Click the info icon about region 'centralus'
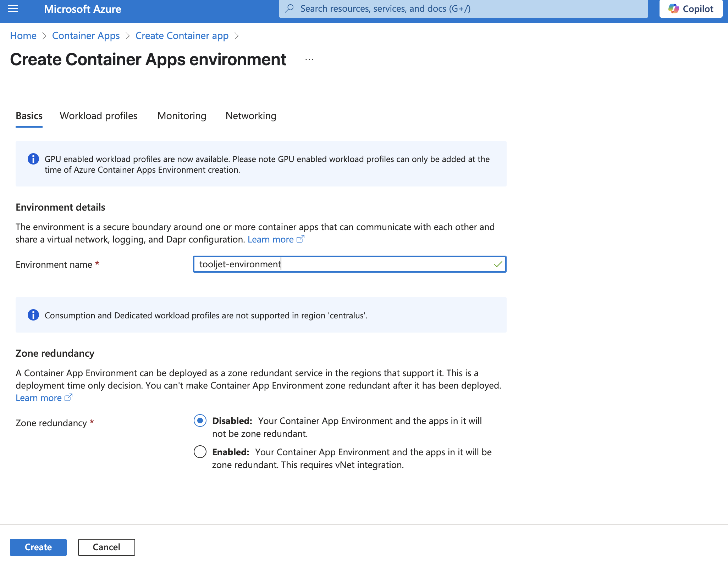728x568 pixels. [x=33, y=315]
